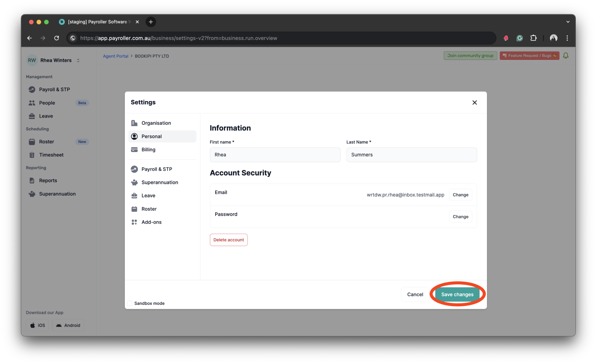Open the Leave settings tab
Image resolution: width=597 pixels, height=364 pixels.
tap(162, 196)
